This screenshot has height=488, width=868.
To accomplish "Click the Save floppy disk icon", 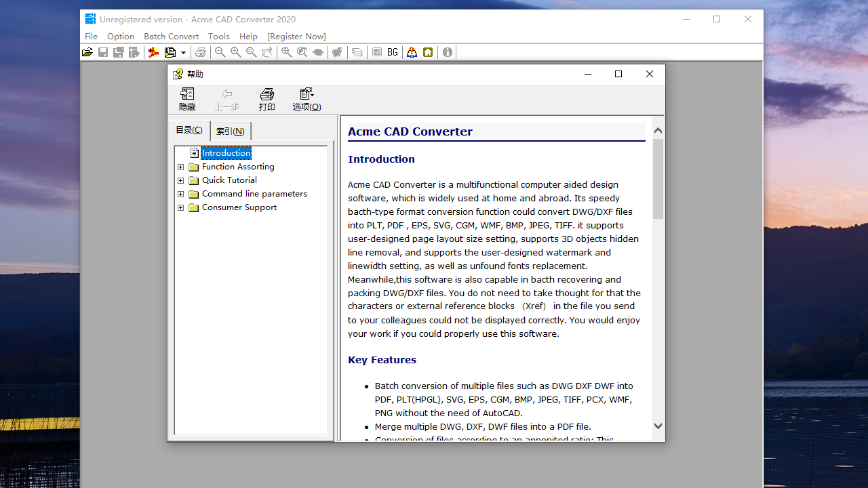I will click(x=103, y=52).
